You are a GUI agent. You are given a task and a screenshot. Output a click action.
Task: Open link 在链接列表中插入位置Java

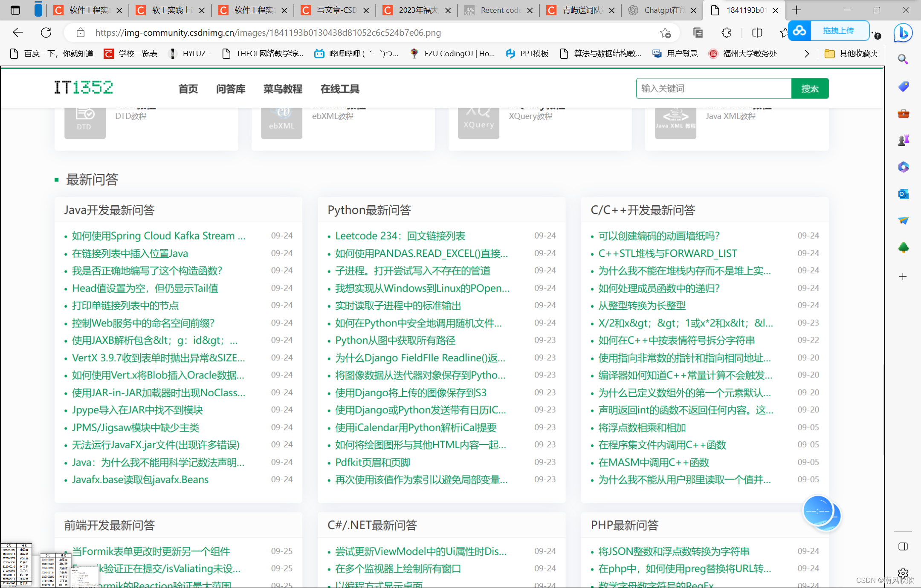click(x=130, y=253)
